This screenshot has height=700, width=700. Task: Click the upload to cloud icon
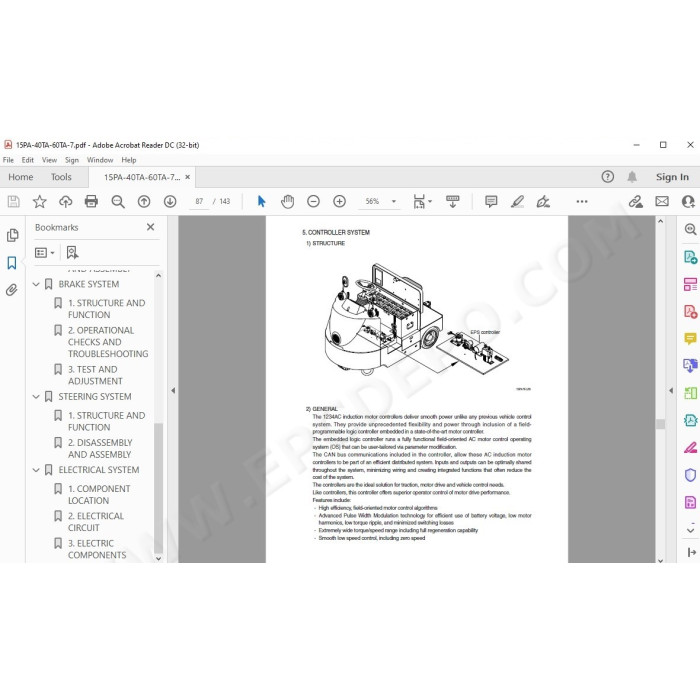(66, 202)
